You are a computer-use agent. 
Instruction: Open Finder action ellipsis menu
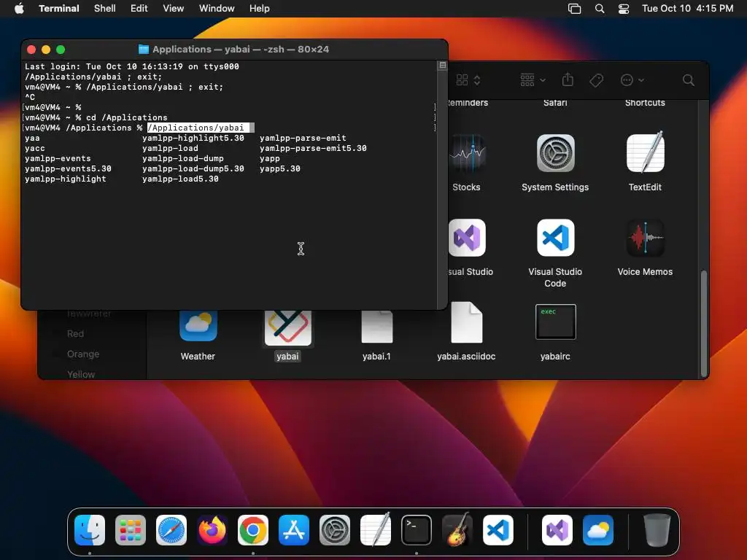point(632,80)
